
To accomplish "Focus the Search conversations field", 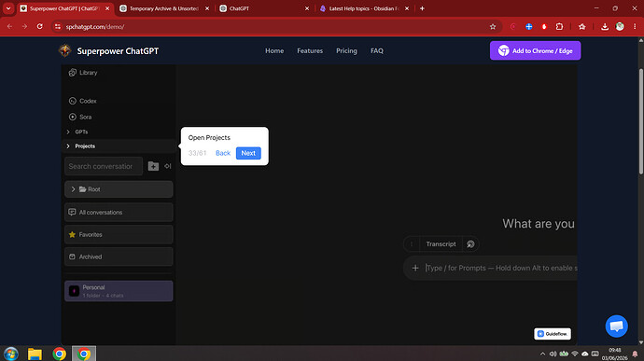I will (104, 166).
